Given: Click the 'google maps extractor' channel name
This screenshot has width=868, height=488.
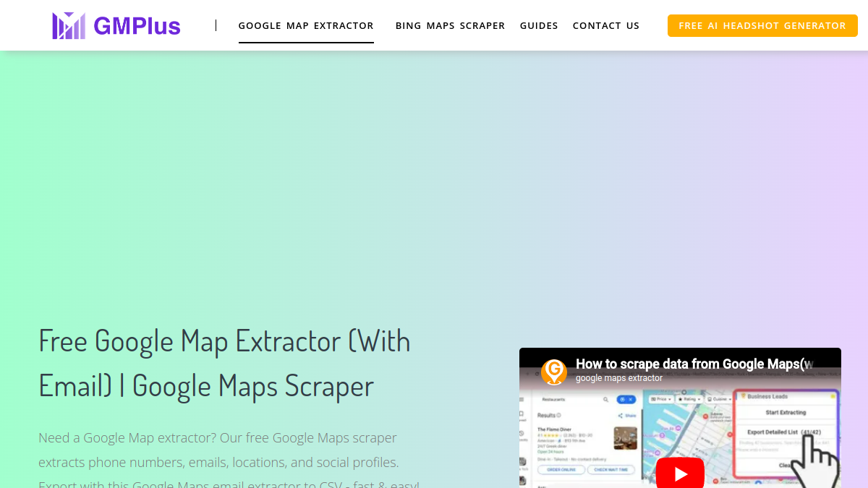Looking at the screenshot, I should (619, 378).
